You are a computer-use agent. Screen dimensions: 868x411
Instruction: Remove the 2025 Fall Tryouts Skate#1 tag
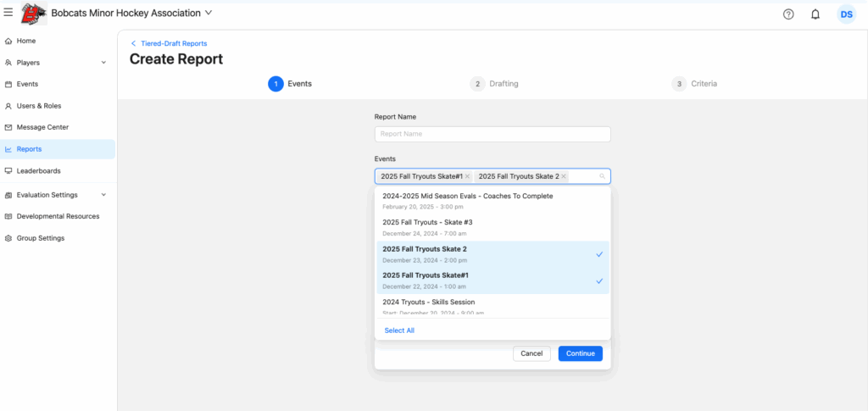467,176
